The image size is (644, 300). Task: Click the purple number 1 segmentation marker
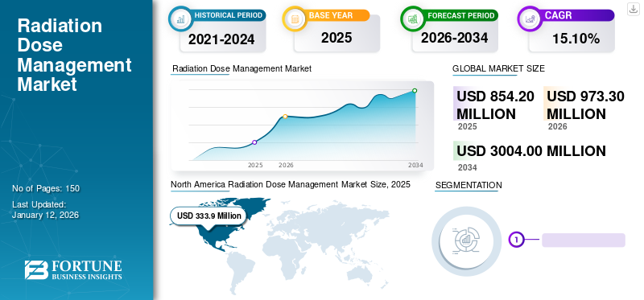(517, 239)
